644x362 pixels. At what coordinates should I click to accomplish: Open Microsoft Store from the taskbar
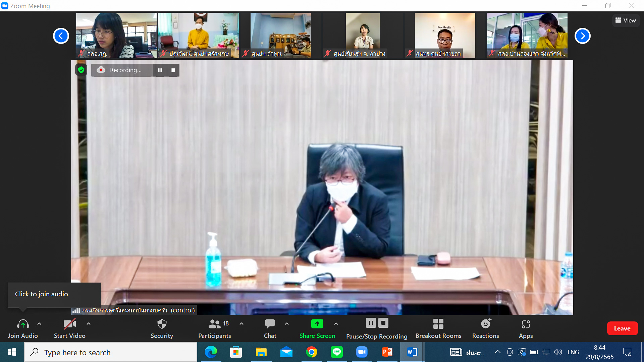(236, 352)
